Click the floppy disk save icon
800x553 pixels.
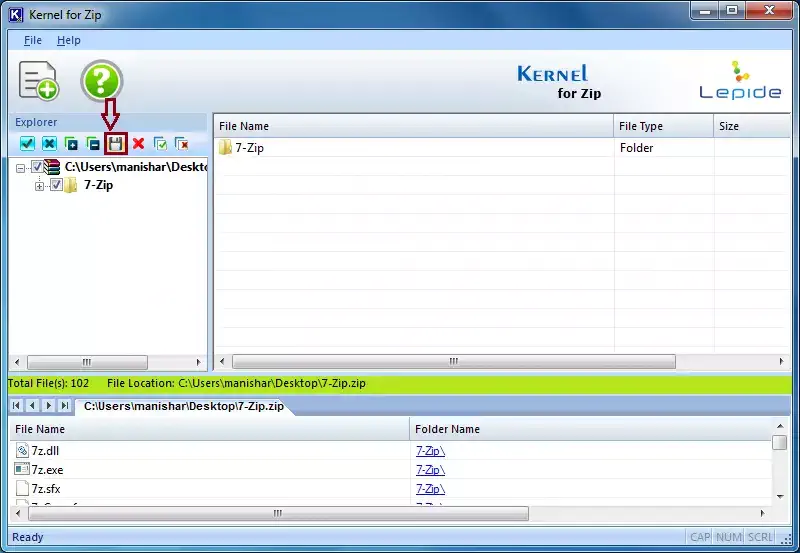click(116, 144)
